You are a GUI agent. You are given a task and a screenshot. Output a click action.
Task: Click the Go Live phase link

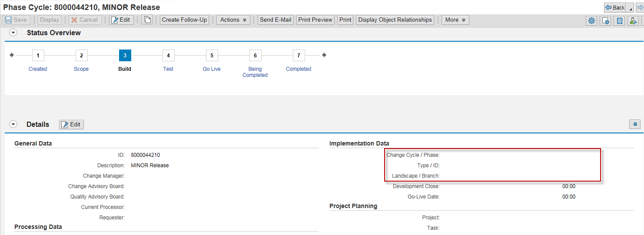[212, 69]
